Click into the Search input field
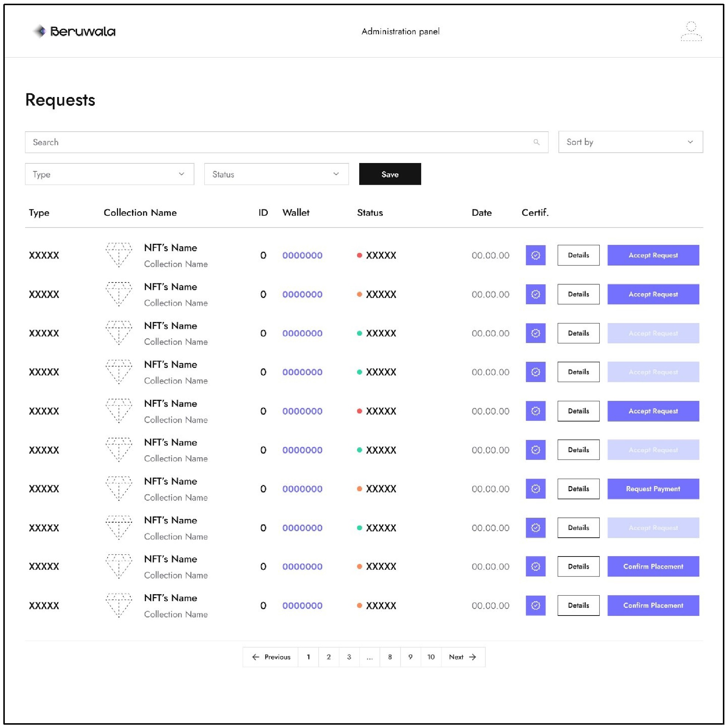The width and height of the screenshot is (728, 728). [x=287, y=142]
